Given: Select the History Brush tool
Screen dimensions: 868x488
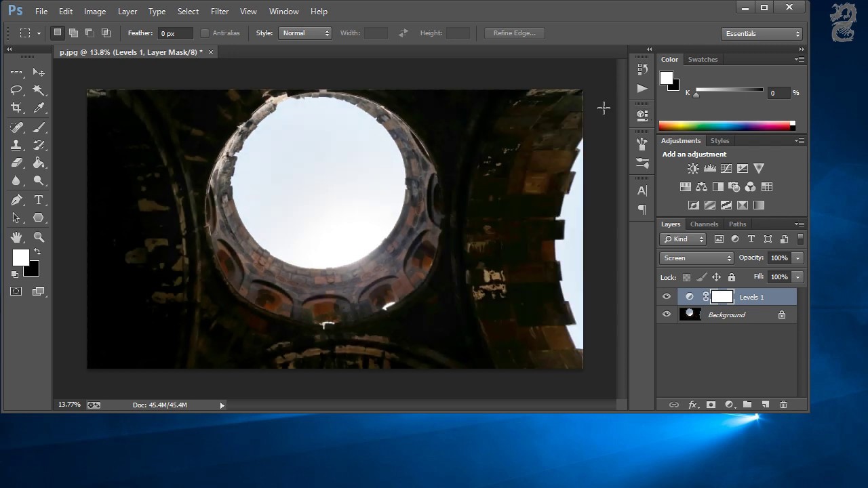Looking at the screenshot, I should pos(39,145).
